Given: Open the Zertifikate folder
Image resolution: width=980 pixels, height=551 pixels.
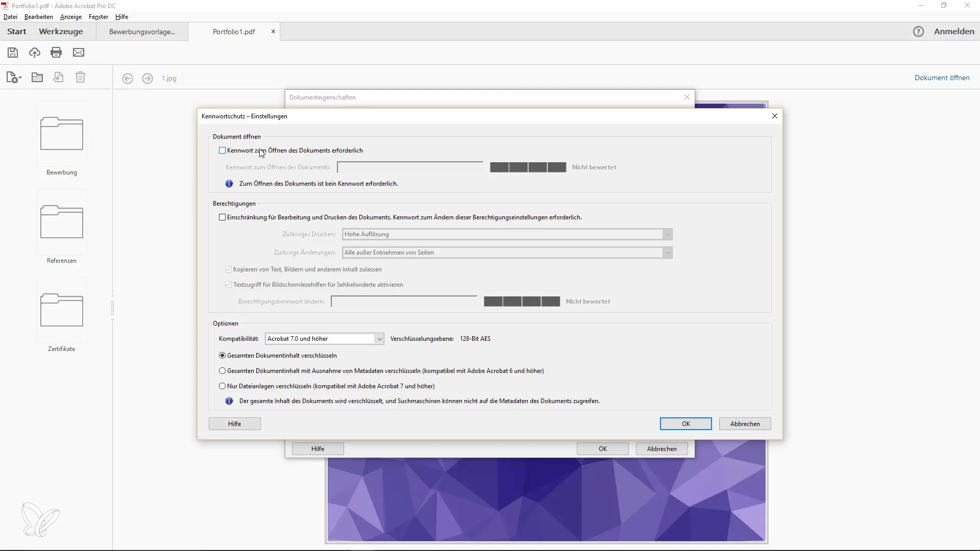Looking at the screenshot, I should 62,310.
